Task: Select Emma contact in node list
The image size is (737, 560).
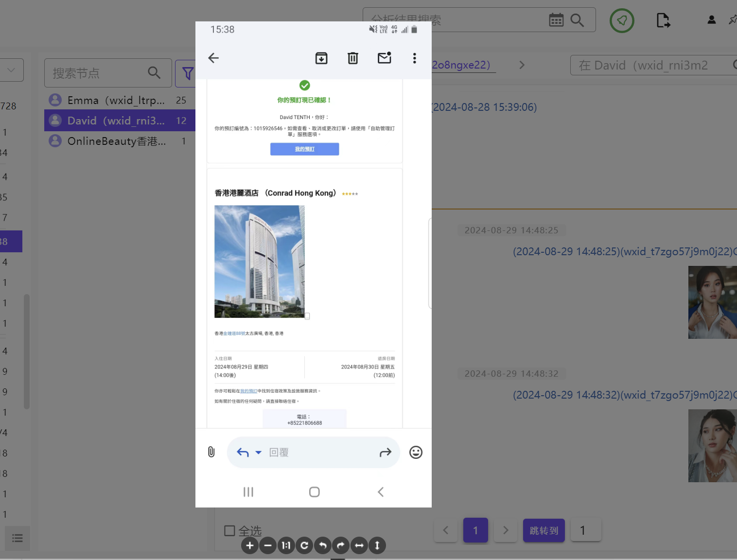Action: (119, 100)
